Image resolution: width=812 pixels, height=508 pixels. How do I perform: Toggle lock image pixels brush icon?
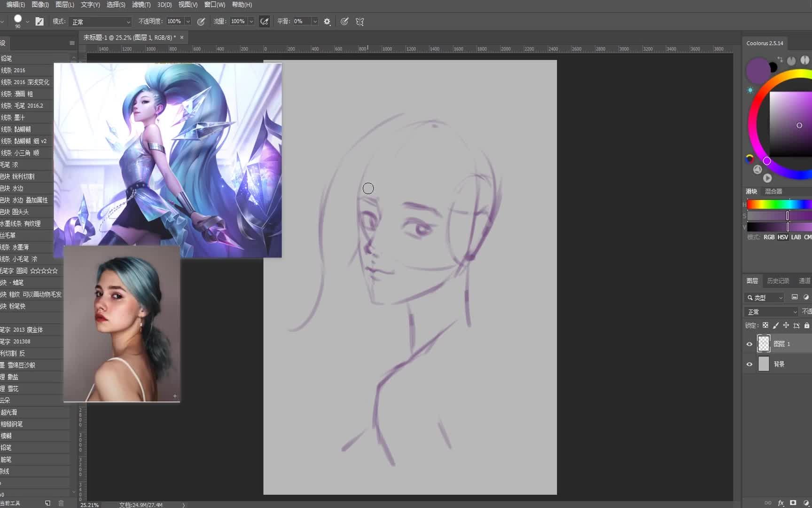[776, 325]
